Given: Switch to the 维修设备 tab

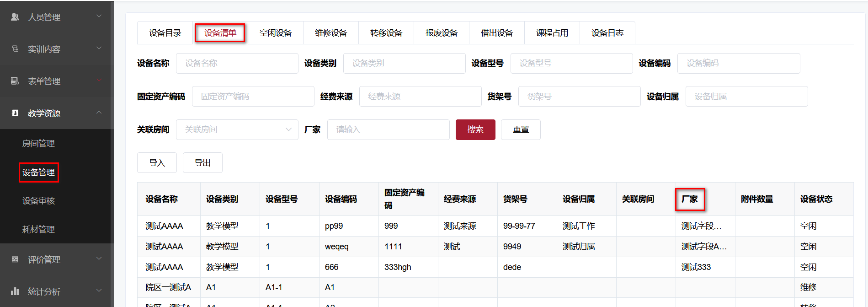Looking at the screenshot, I should (331, 33).
